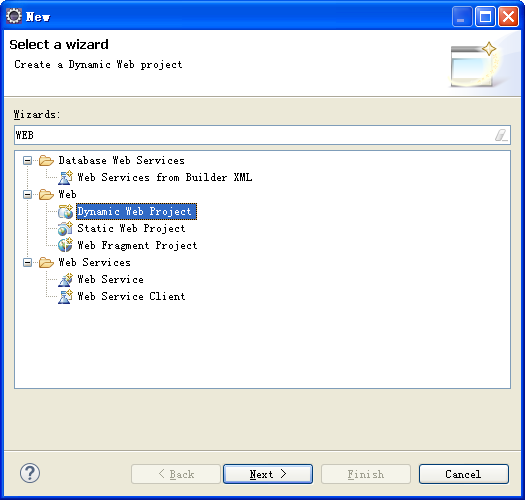
Task: Click the Web Services from Builder XML icon
Action: point(65,177)
